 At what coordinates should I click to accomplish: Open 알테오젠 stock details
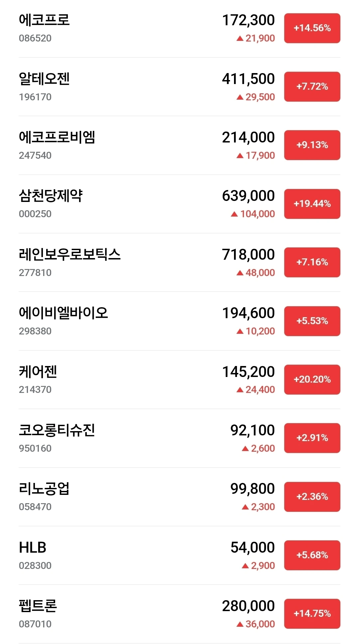44,79
